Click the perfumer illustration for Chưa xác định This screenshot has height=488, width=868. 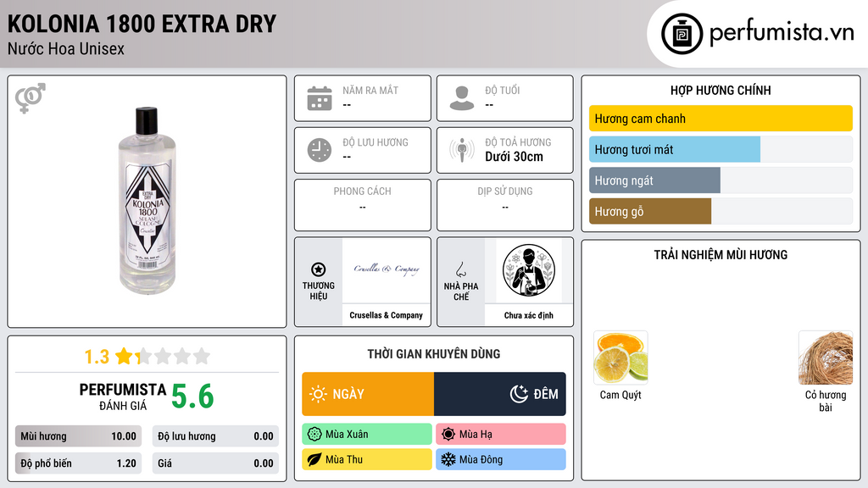click(529, 270)
